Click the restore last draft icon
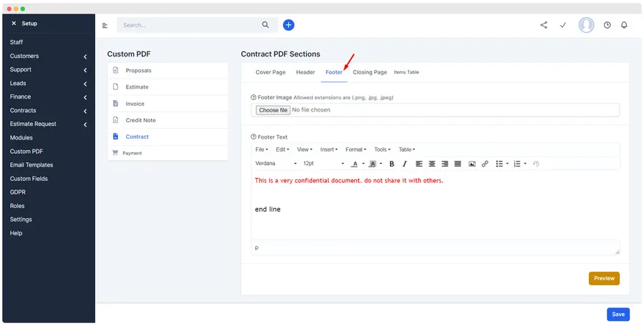The image size is (644, 326). 536,164
